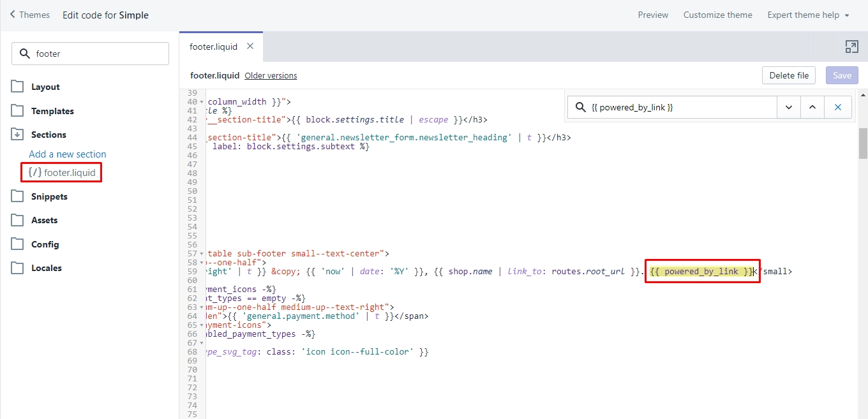Viewport: 868px width, 419px height.
Task: Click 'icon icon--full-color' string on line 68
Action: (x=357, y=352)
